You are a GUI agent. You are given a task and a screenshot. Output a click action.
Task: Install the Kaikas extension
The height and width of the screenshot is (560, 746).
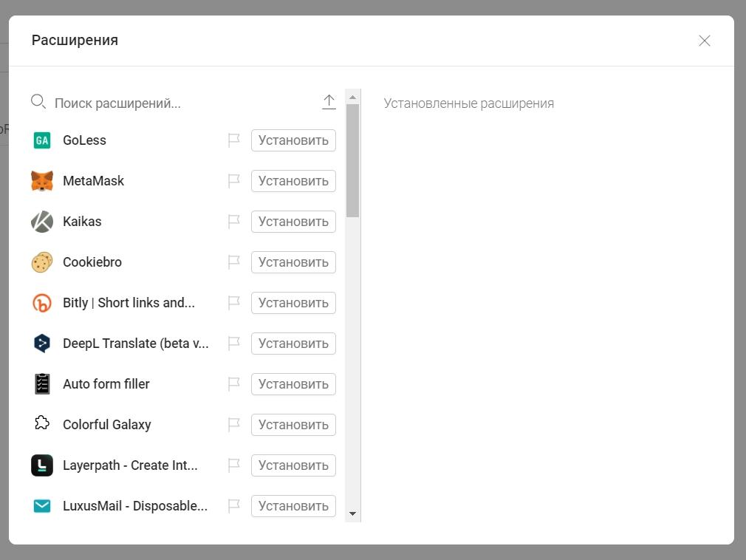coord(293,222)
